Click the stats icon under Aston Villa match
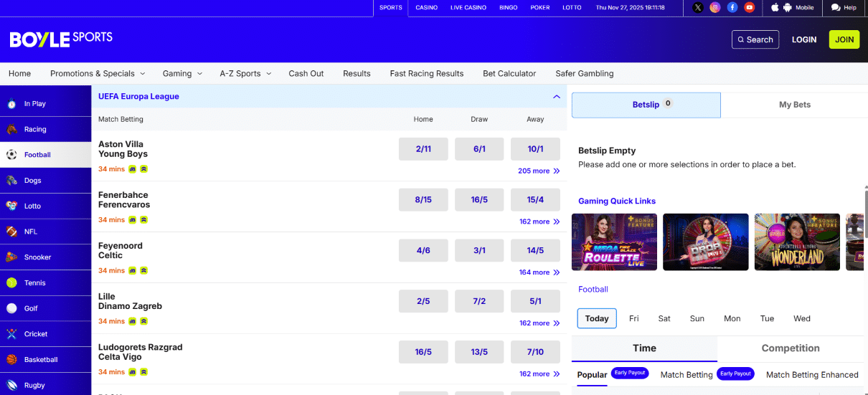868x395 pixels. 133,169
